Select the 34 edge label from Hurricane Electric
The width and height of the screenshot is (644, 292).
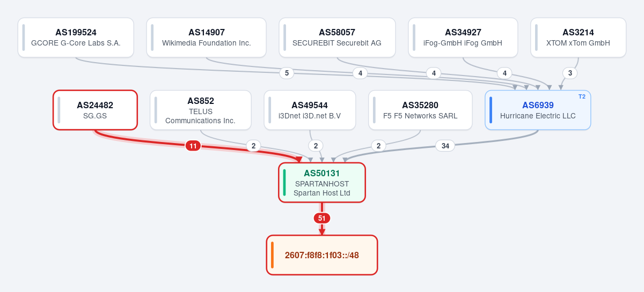[445, 146]
